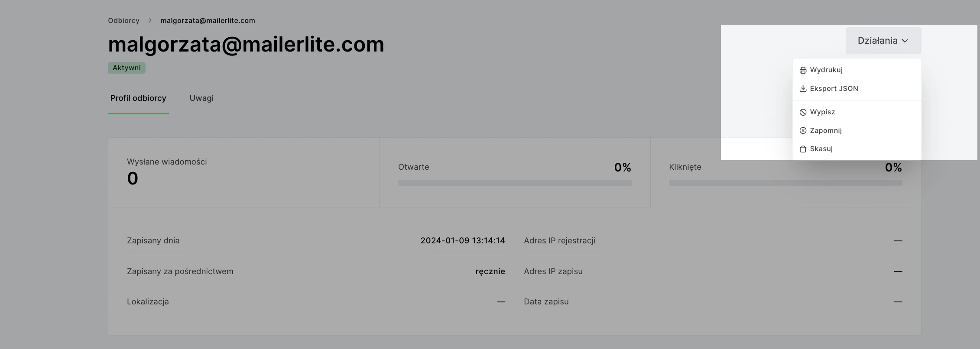The height and width of the screenshot is (349, 980).
Task: Click the Kliknięte progress bar
Action: tap(785, 183)
